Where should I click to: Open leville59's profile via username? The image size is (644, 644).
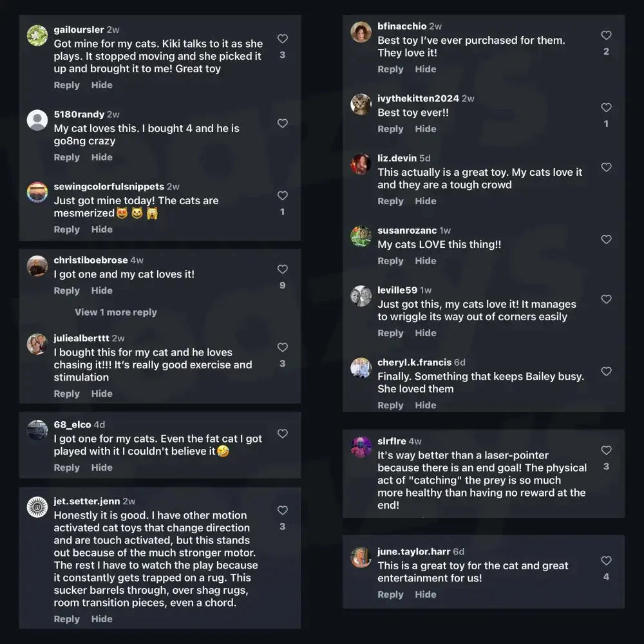click(x=397, y=290)
